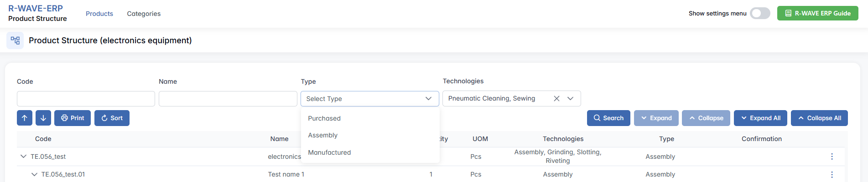Open three-dot menu for TE.056_test row

click(x=832, y=157)
